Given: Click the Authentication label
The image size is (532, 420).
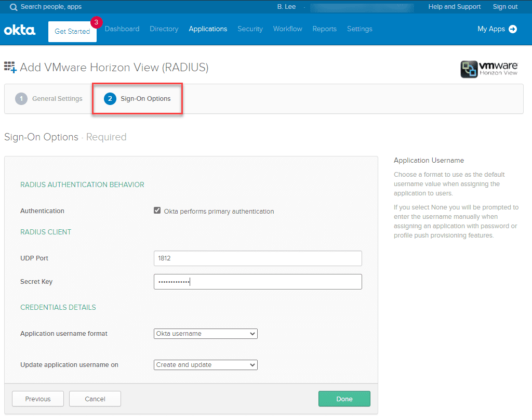Looking at the screenshot, I should click(43, 211).
